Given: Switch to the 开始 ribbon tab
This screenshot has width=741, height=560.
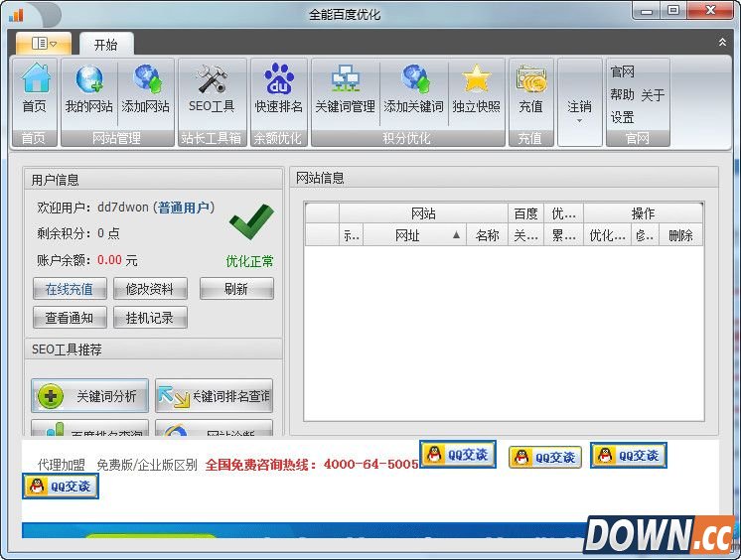Looking at the screenshot, I should click(x=106, y=45).
